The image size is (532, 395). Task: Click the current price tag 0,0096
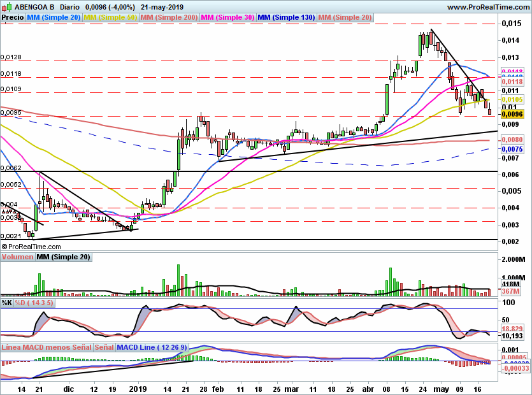(x=512, y=114)
